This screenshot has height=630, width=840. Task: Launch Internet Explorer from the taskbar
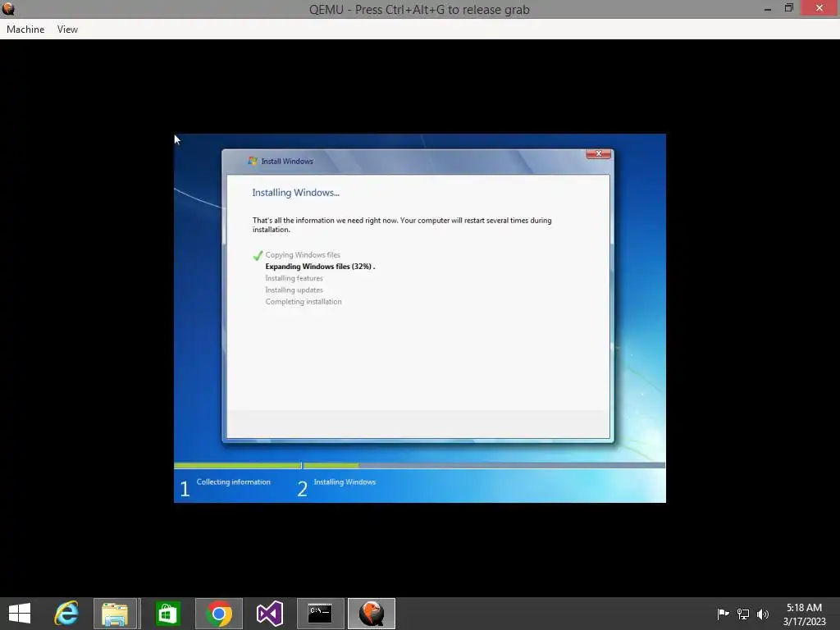(x=66, y=614)
